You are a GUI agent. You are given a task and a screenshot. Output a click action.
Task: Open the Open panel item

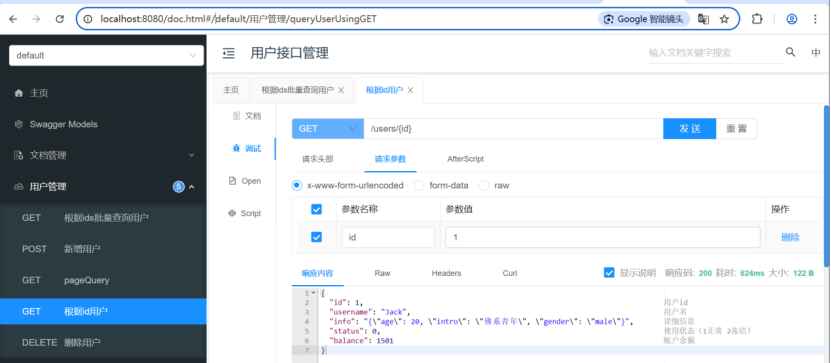pos(245,181)
